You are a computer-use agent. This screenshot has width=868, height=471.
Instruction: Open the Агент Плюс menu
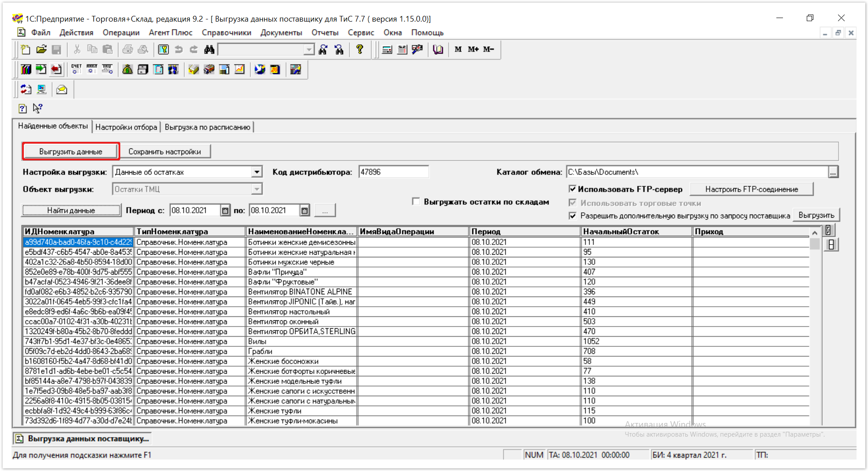[171, 33]
